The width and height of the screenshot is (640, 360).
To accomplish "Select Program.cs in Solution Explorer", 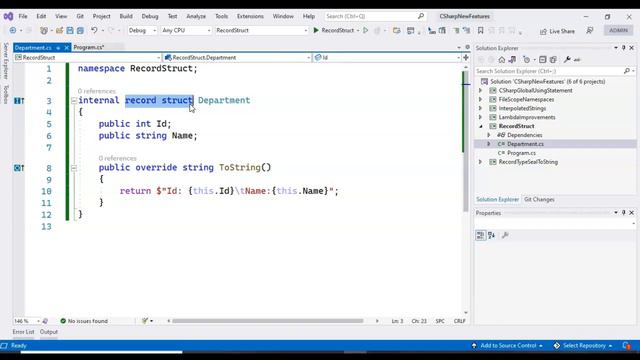I will coord(521,153).
